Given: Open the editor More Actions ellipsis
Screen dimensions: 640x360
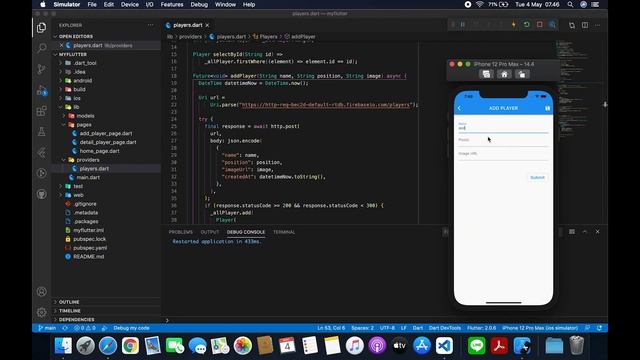Looking at the screenshot, I should pos(598,25).
